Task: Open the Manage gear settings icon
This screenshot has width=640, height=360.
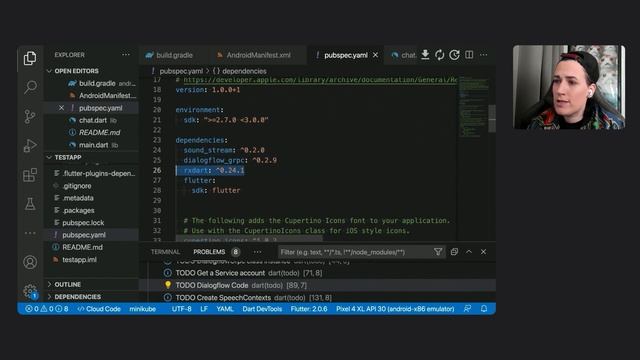Action: click(30, 291)
